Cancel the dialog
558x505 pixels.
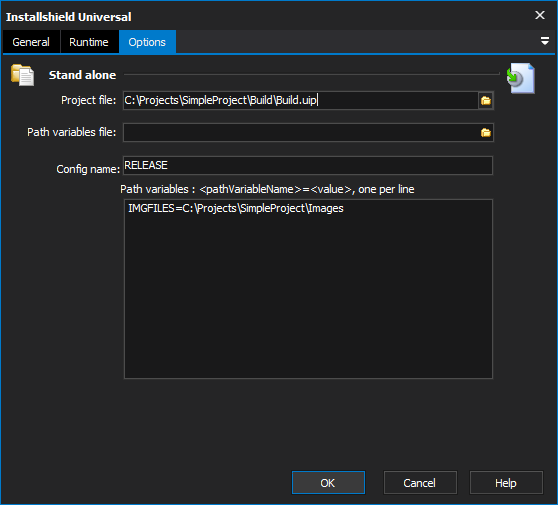pos(420,483)
